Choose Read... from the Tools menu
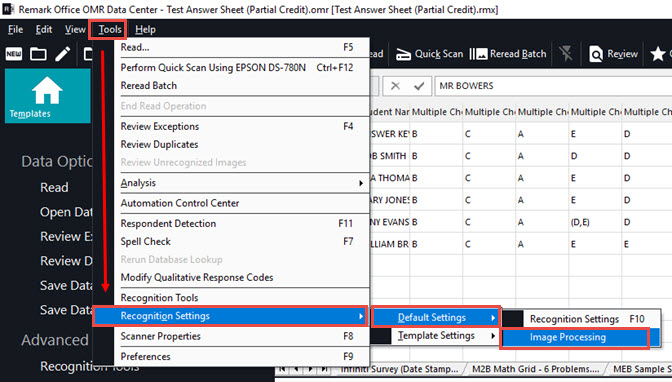 (241, 47)
